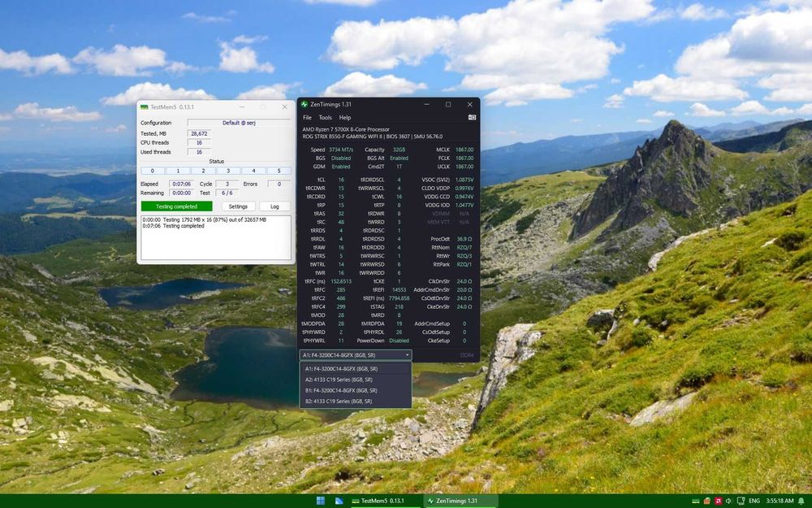Open the notification bell in the taskbar
This screenshot has height=508, width=812.
(x=801, y=501)
